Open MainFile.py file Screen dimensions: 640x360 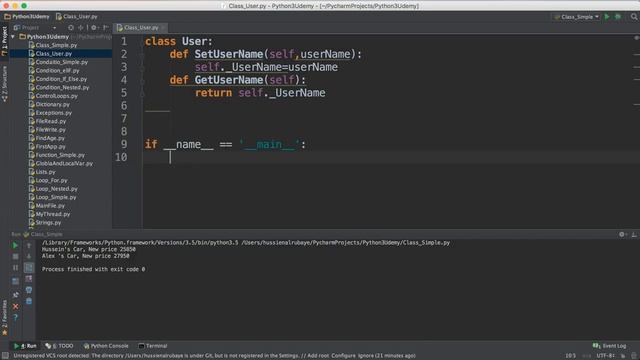(x=47, y=206)
